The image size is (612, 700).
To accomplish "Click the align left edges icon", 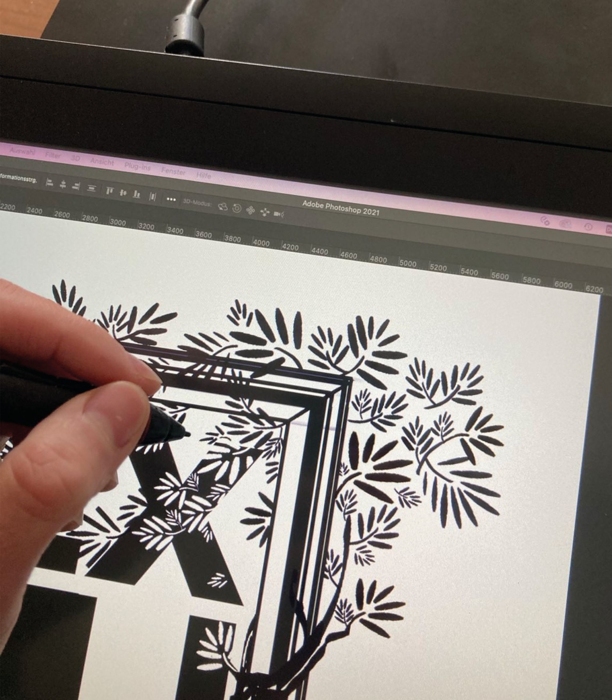I will [50, 183].
